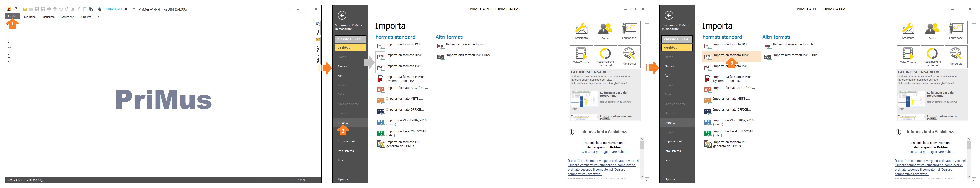Open the quick access toolbar customize arrow
The width and height of the screenshot is (980, 188).
134,9
